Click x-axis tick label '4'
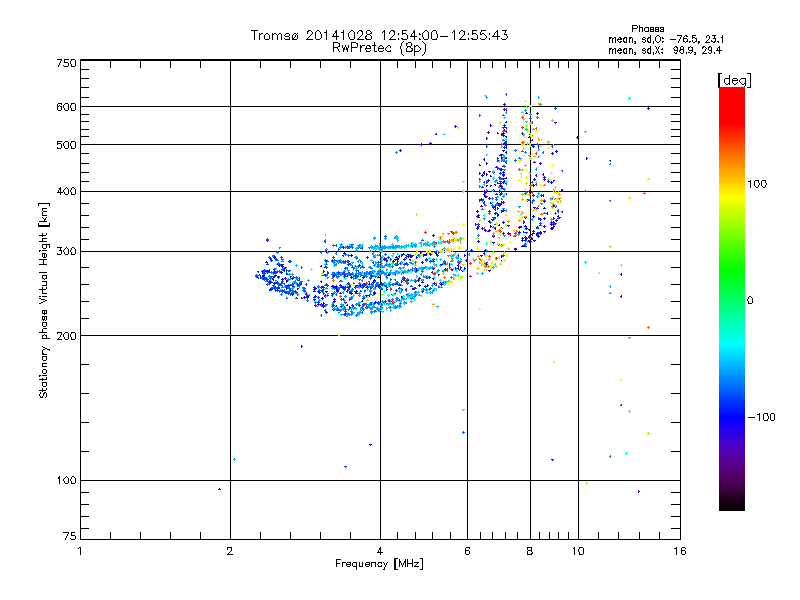 click(380, 551)
